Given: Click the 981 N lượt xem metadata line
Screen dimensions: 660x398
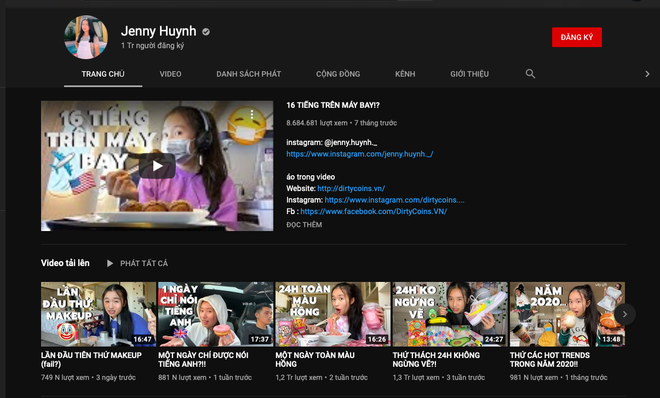Looking at the screenshot, I should point(559,377).
